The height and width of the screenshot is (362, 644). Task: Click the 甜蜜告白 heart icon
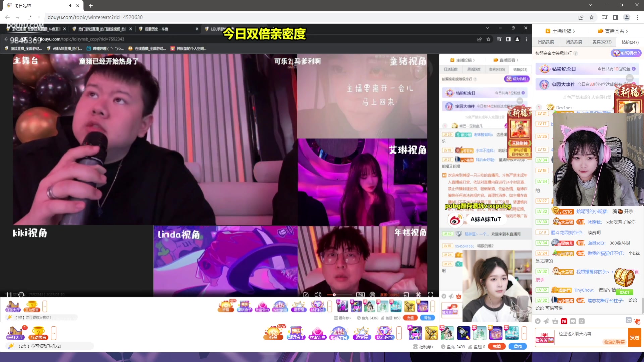click(317, 333)
